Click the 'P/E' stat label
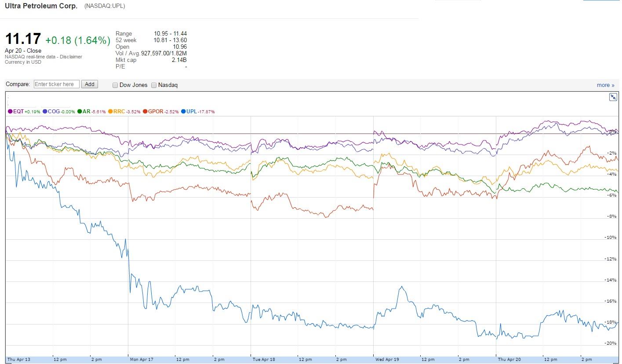This screenshot has width=622, height=364. click(x=120, y=67)
